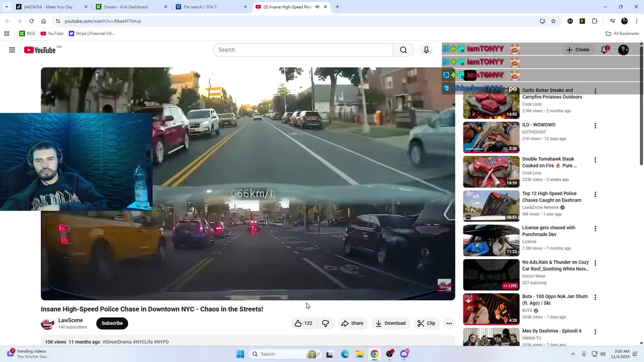This screenshot has height=362, width=644.
Task: Open the tab search dropdown arrow
Action: click(6, 7)
